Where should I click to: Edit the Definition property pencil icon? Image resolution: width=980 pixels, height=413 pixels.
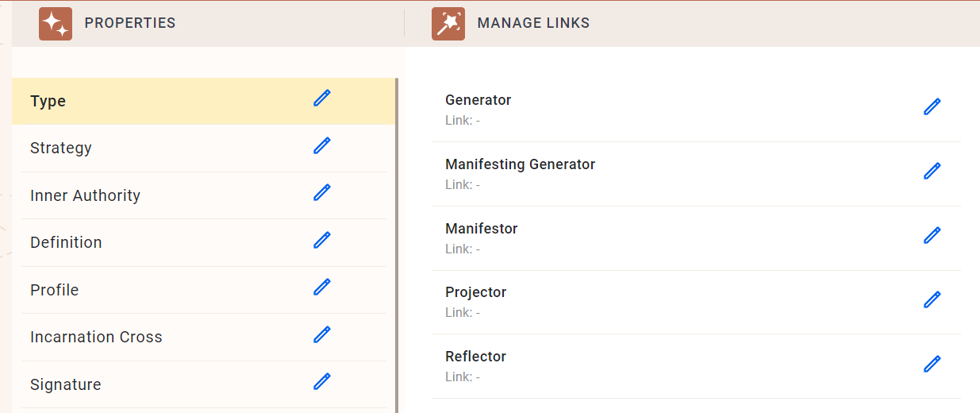pos(321,240)
